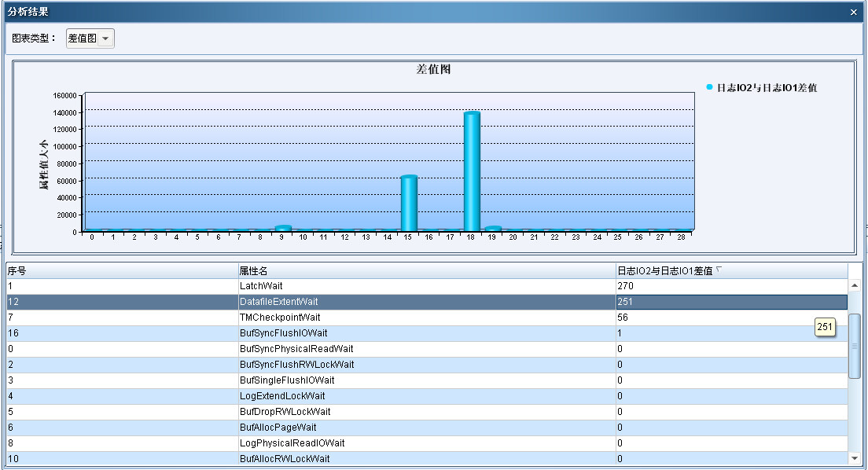Click the vertical scrollbar thumb of the table
The width and height of the screenshot is (868, 470).
[855, 346]
